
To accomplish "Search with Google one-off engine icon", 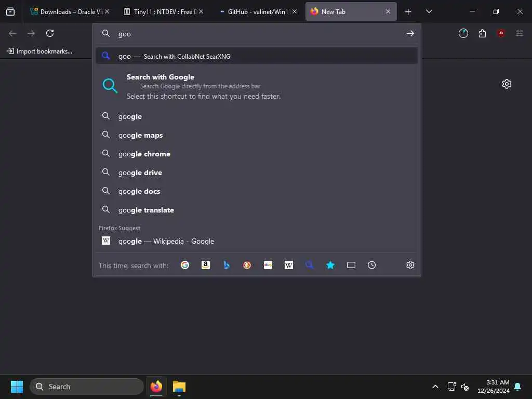I will tap(185, 265).
